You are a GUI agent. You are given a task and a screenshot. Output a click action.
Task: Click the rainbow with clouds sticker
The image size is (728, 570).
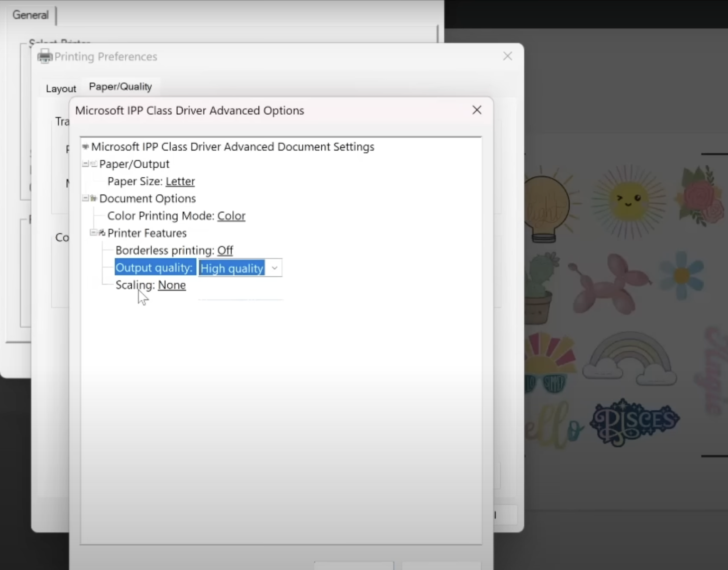click(629, 359)
